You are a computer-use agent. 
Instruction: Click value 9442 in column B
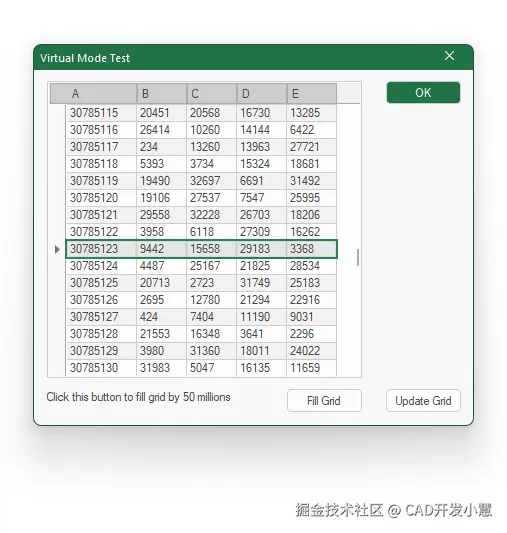pos(161,249)
